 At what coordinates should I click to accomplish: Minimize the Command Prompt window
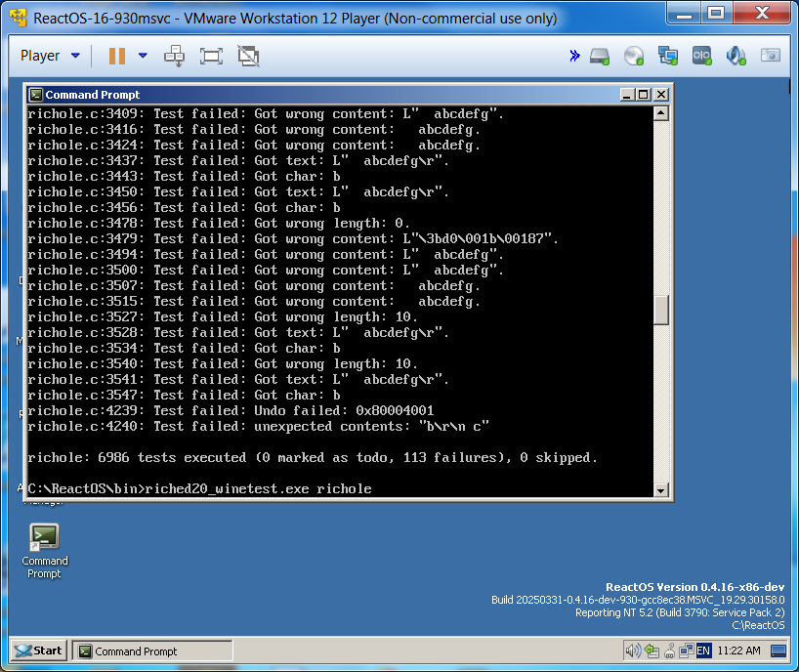tap(627, 95)
